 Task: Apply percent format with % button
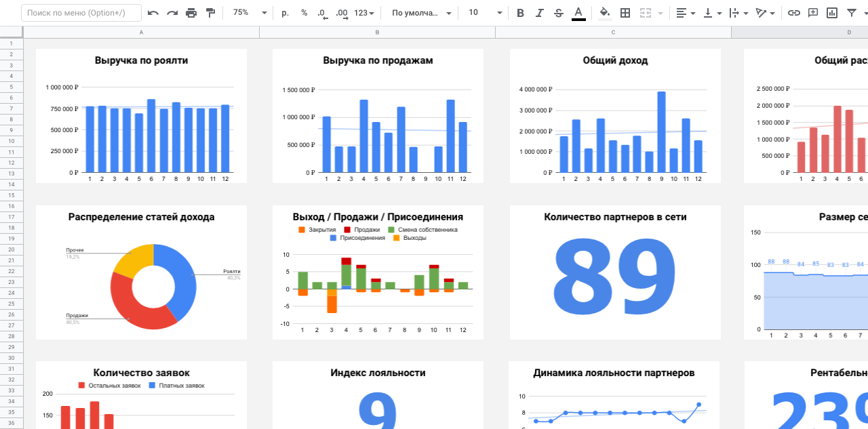[x=304, y=13]
